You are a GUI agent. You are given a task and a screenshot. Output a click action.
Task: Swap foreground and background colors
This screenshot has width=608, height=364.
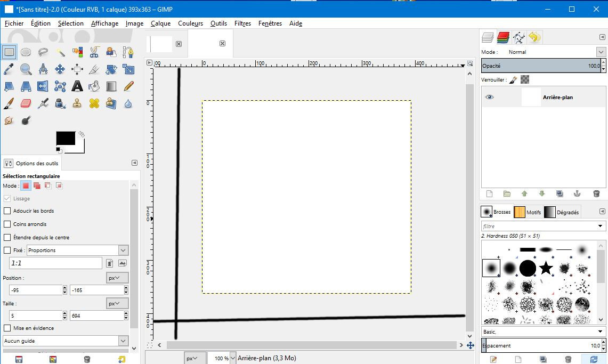click(82, 134)
